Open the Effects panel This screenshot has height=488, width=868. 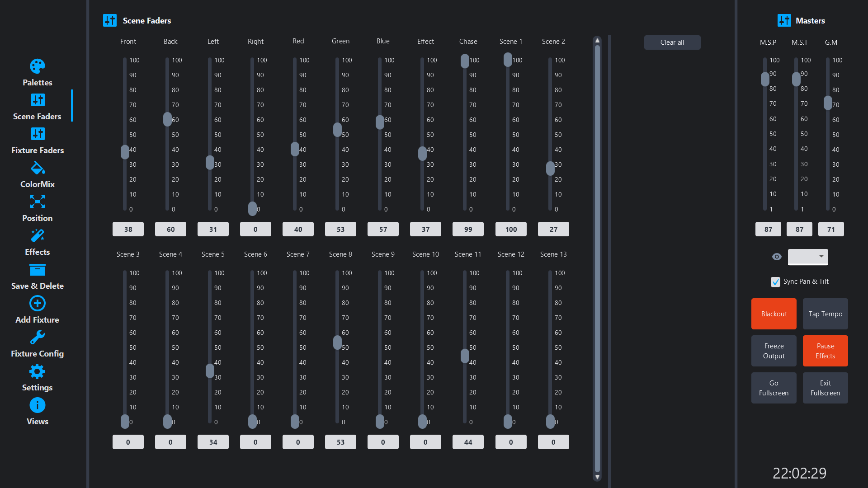click(x=38, y=242)
